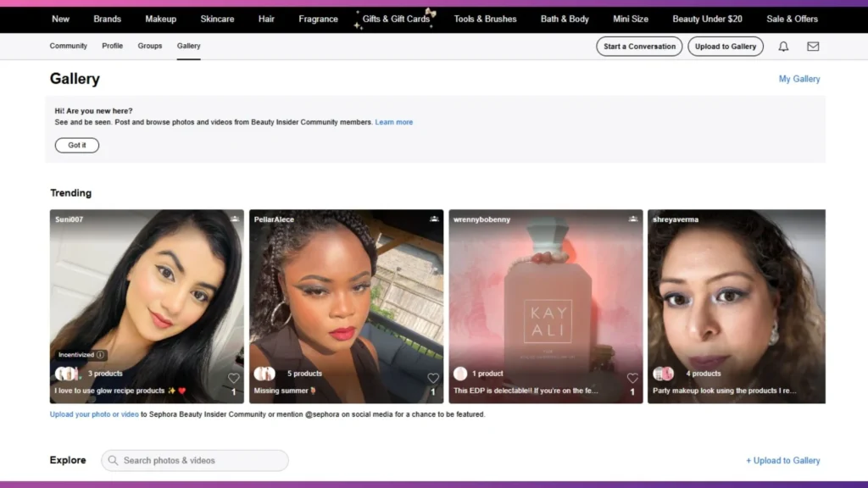
Task: Click the Incentivized info icon on Suni007's post
Action: (x=101, y=354)
